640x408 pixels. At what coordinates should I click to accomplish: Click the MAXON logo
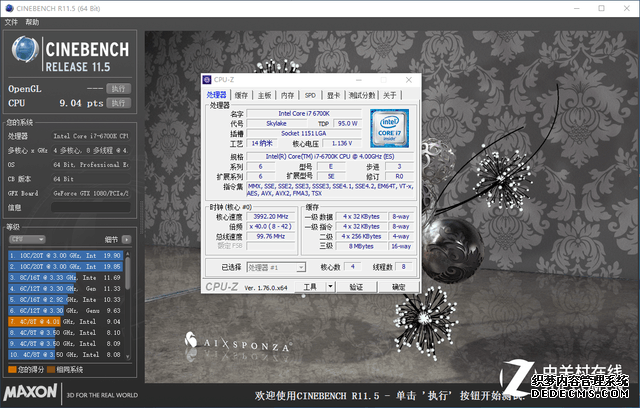(30, 392)
